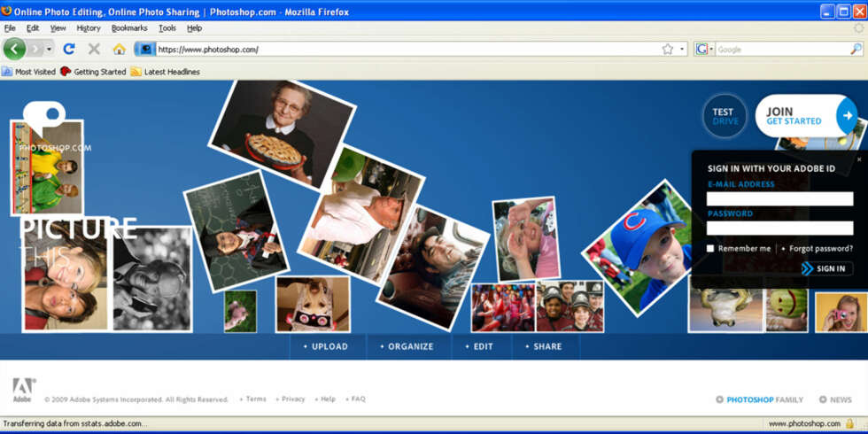
Task: Click the Photoshop Family link
Action: pos(760,399)
